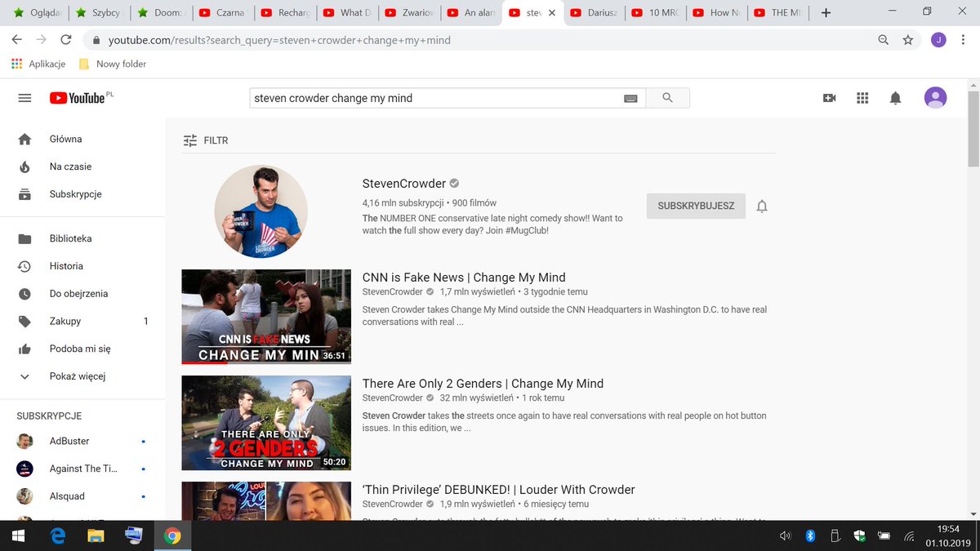Screen dimensions: 980x551
Task: Launch Edge from the taskbar
Action: pos(58,535)
